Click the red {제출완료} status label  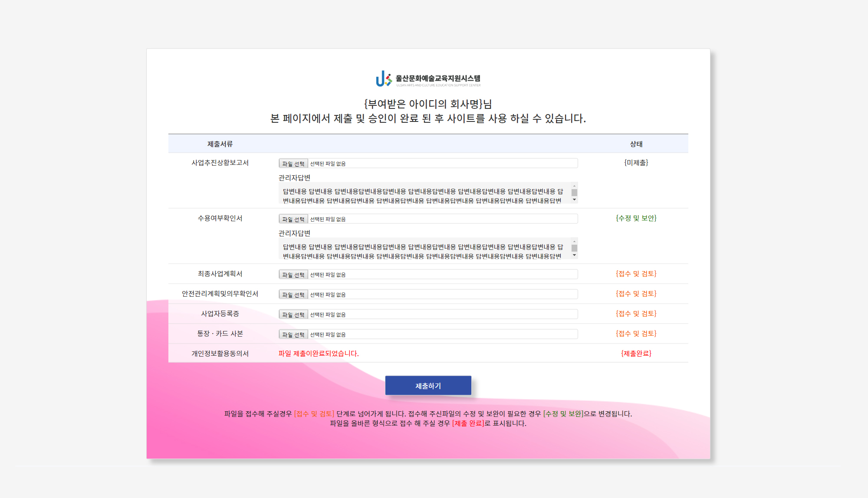coord(635,354)
